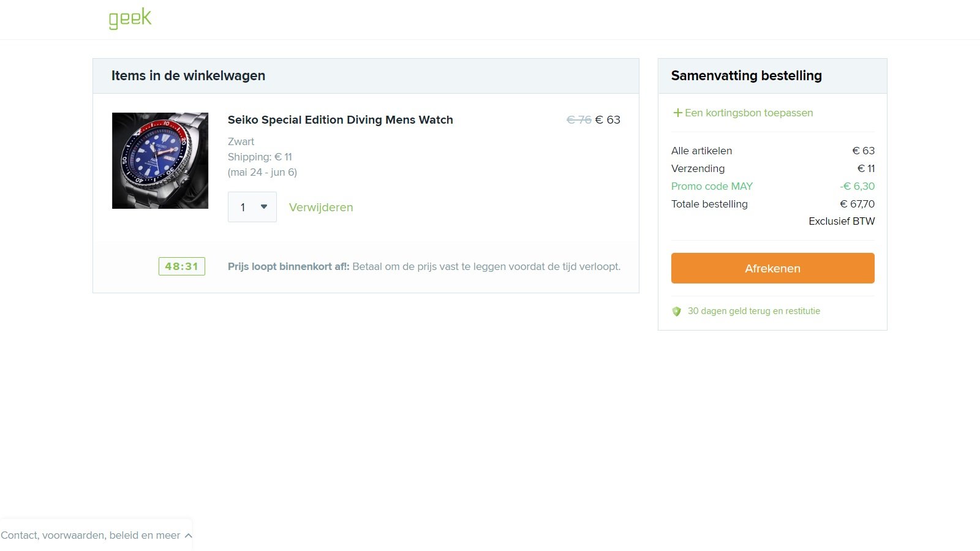Click the Alle artikelen label
The image size is (980, 551).
(701, 151)
